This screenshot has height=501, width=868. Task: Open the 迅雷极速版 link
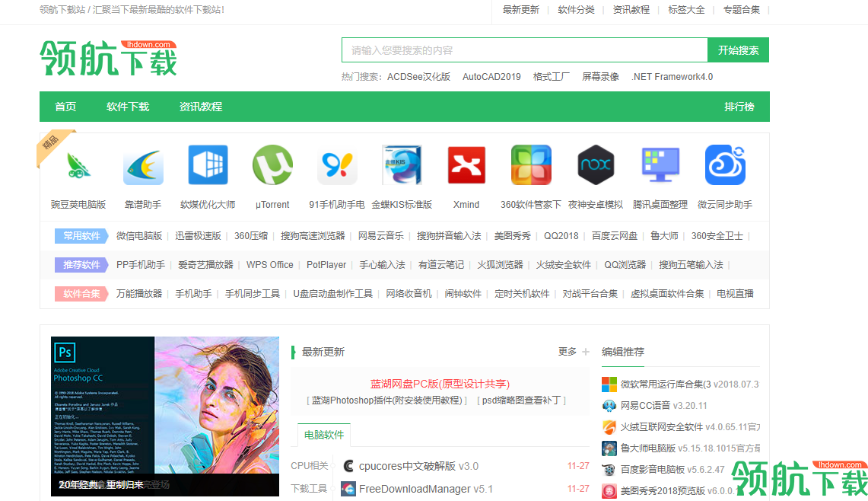[199, 235]
